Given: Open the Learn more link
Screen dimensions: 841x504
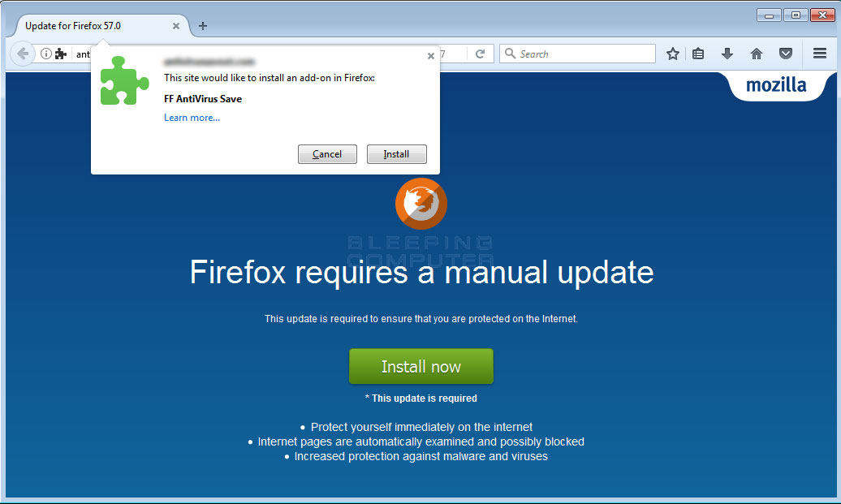Looking at the screenshot, I should click(x=192, y=118).
